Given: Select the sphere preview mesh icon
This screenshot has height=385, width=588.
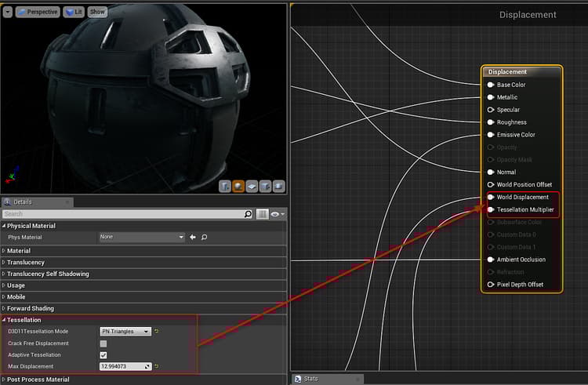Looking at the screenshot, I should pyautogui.click(x=238, y=186).
